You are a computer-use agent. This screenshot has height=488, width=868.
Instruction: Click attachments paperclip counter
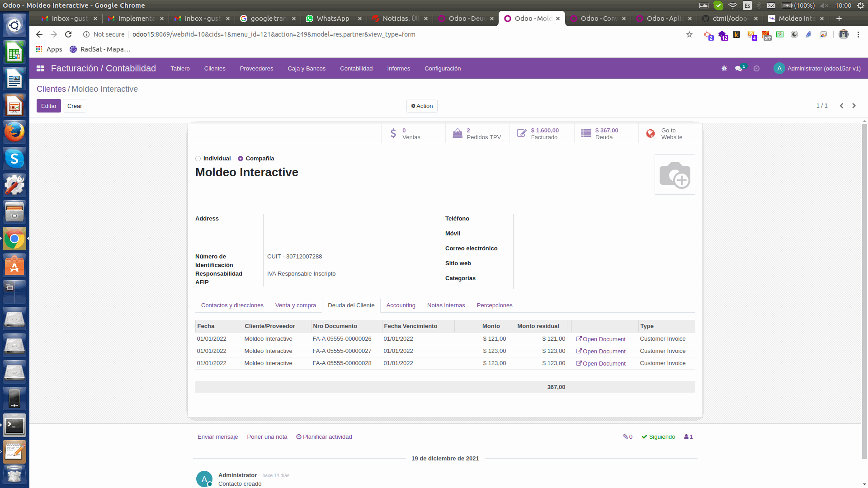(627, 437)
